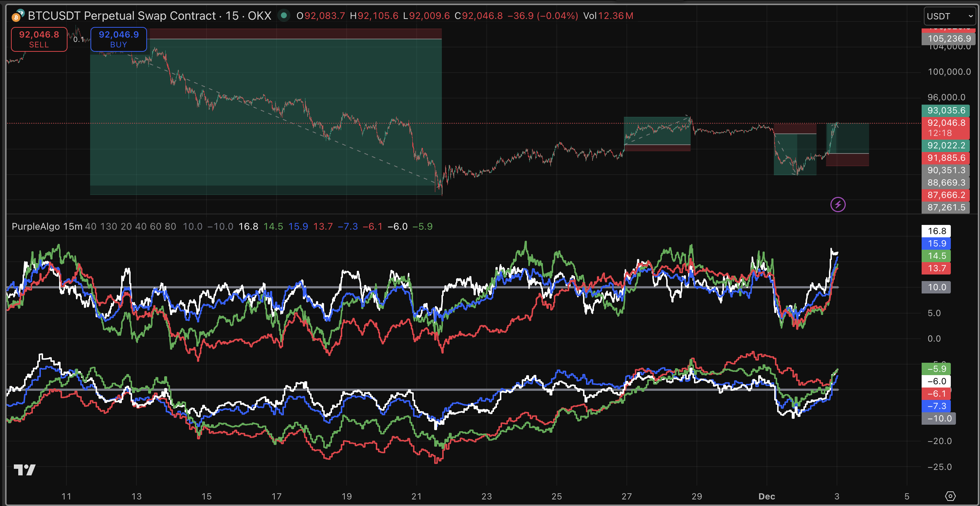Click the USDT dropdown chevron arrow

tap(971, 16)
